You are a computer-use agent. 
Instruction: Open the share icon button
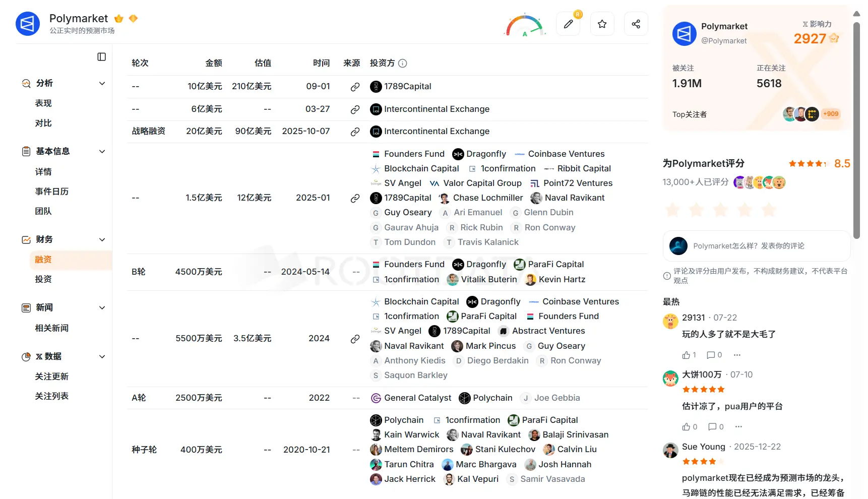coord(636,24)
